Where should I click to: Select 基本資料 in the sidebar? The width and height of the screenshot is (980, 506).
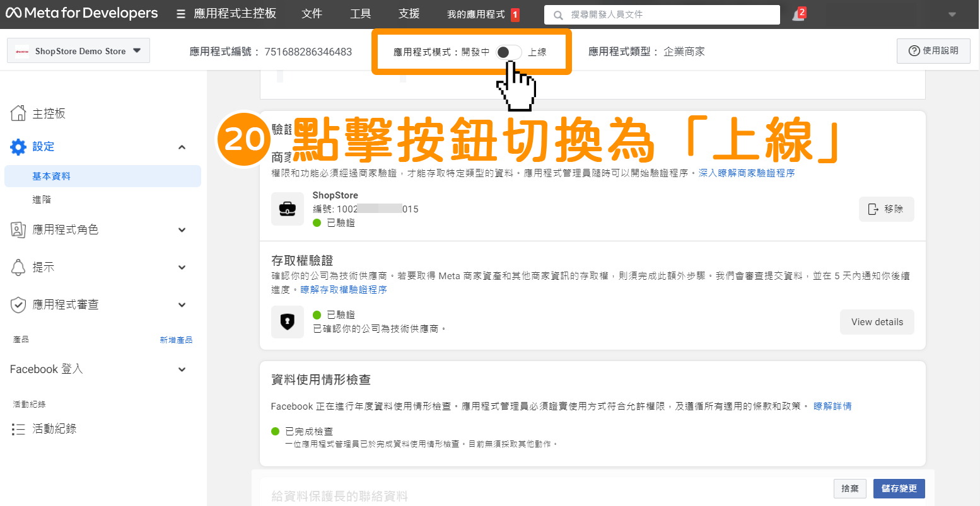(x=103, y=176)
